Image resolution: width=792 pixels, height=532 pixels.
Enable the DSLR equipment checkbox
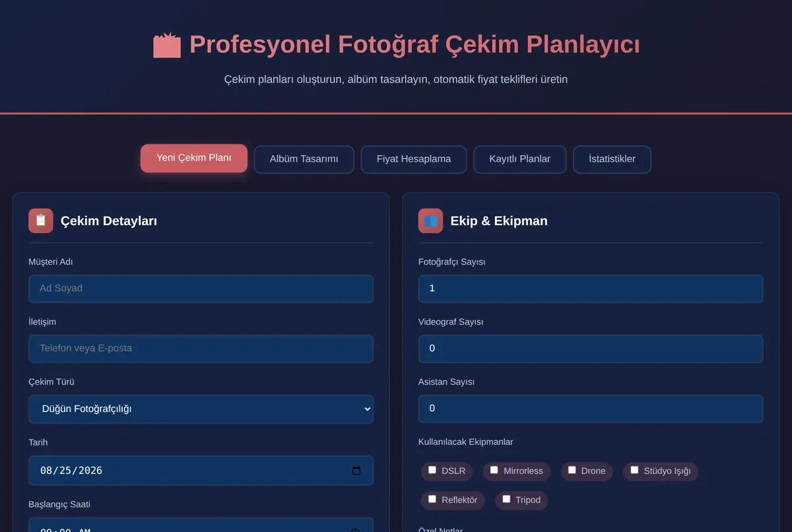432,470
